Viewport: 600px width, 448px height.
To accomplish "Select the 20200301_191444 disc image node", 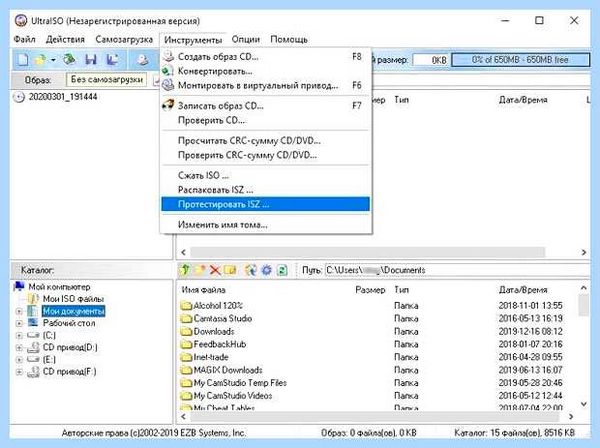I will (63, 97).
